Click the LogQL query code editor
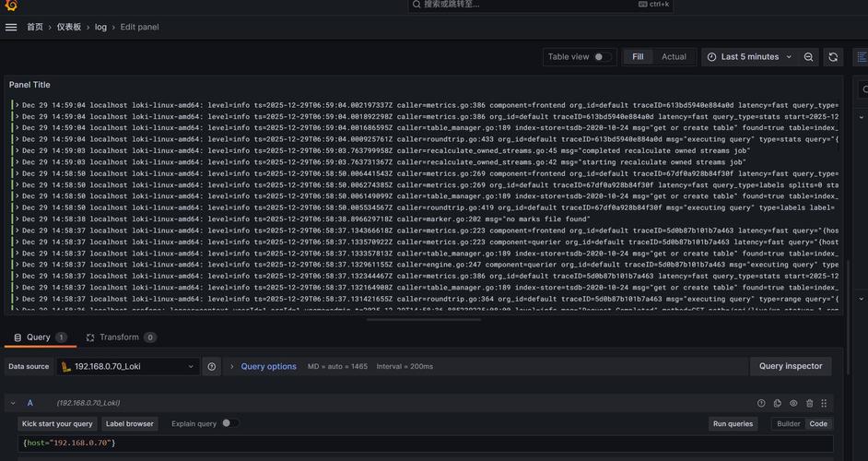 pyautogui.click(x=425, y=443)
